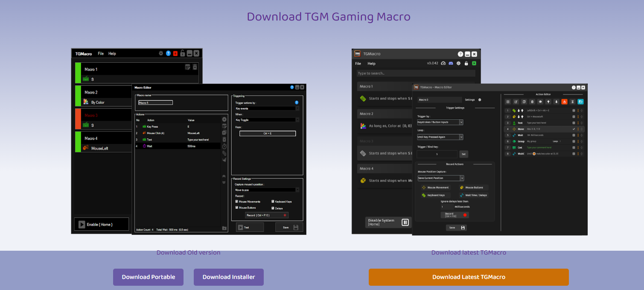
Task: Click down arrow icon in Action Editor toolbar
Action: 556,102
